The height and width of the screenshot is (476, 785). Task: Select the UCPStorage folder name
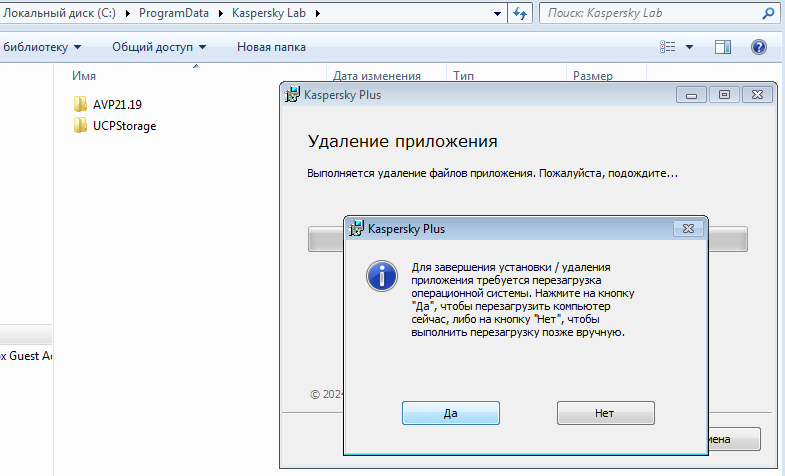click(125, 126)
